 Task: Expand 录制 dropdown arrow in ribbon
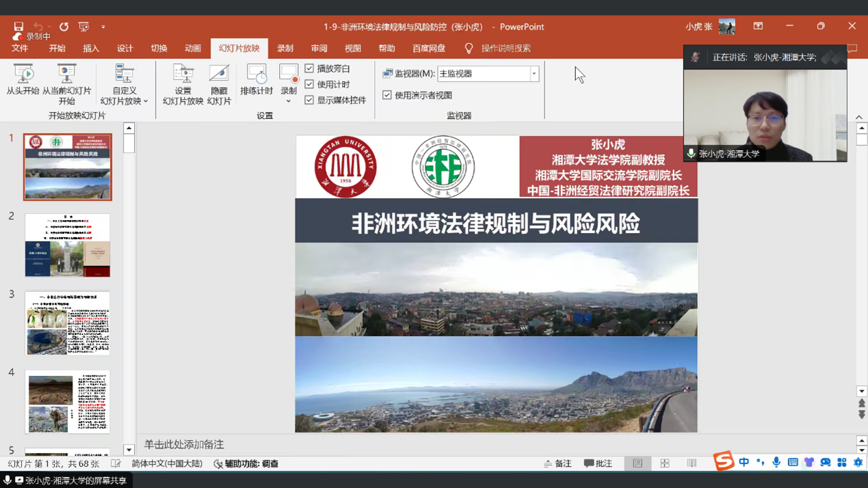(289, 101)
